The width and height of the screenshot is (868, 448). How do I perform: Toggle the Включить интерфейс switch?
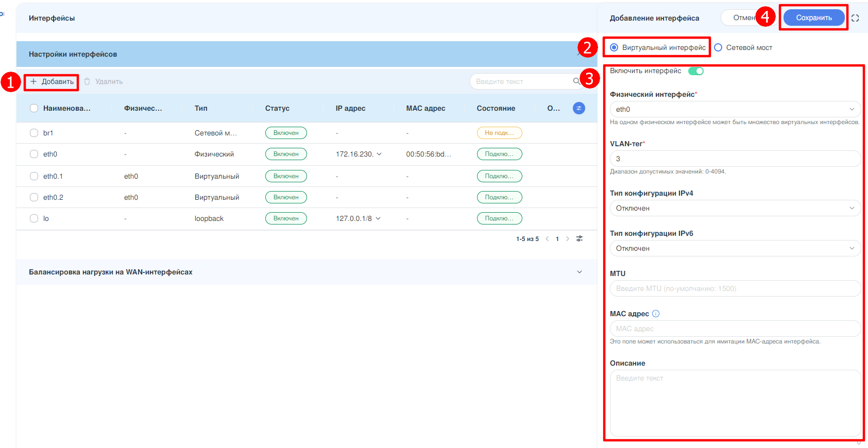[x=696, y=71]
